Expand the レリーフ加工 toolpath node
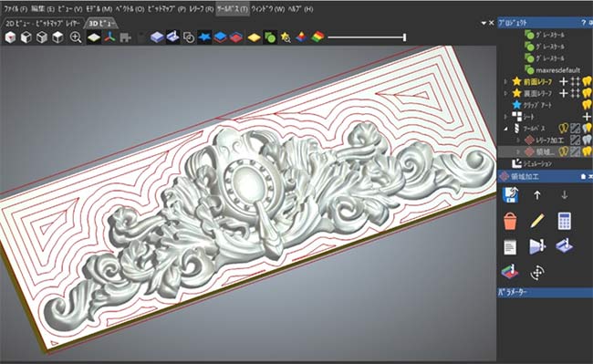The image size is (593, 364). coord(518,140)
